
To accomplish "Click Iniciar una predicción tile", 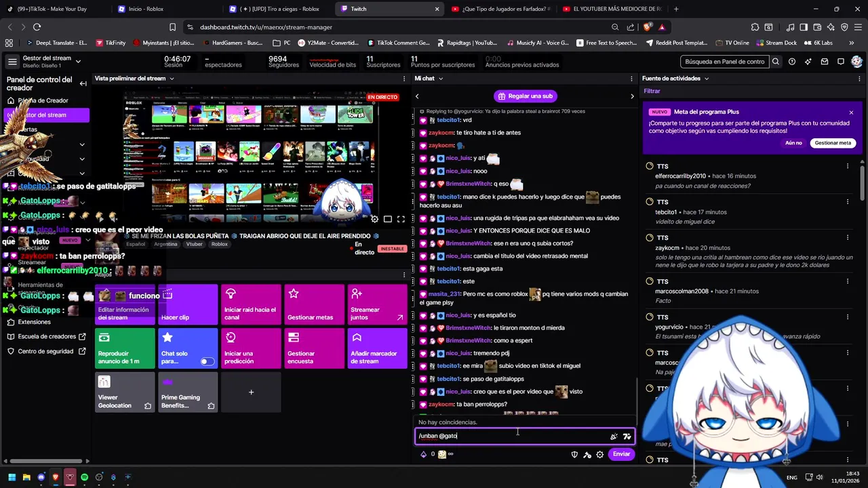I will [251, 348].
